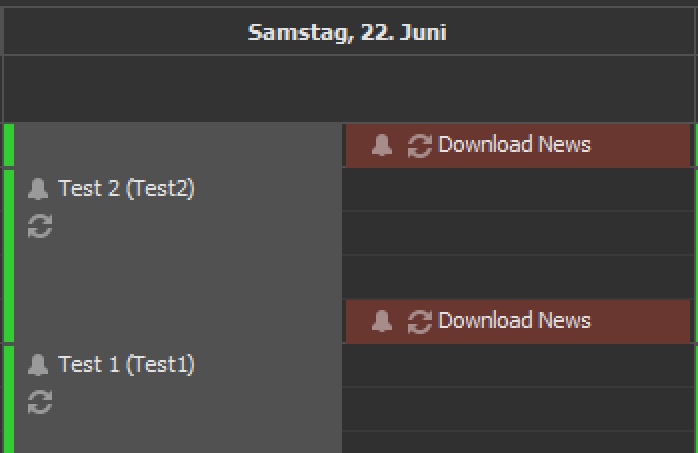Open the Test 1 (Test1) appointment

(126, 364)
